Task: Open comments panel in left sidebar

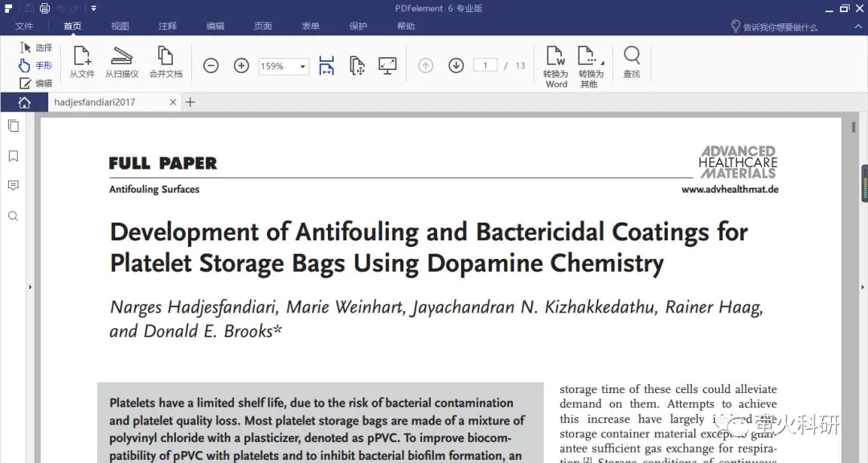Action: click(13, 186)
